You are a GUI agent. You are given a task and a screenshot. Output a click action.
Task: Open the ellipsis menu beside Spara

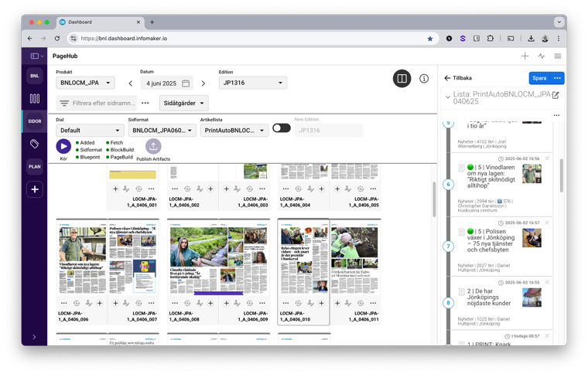point(557,78)
